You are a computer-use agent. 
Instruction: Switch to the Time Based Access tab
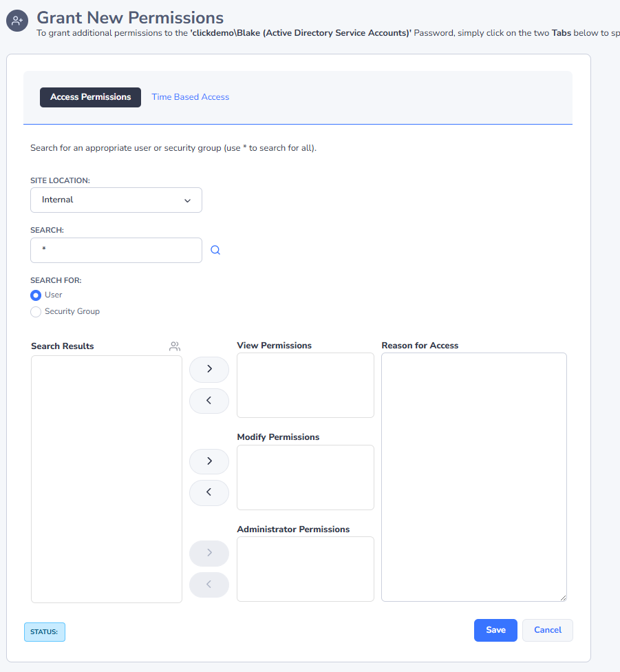(190, 96)
